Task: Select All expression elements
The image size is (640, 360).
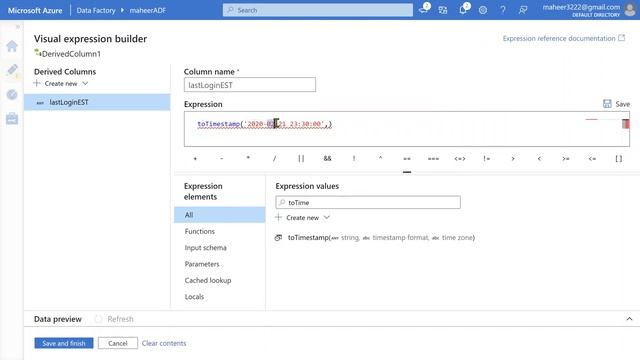Action: tap(220, 215)
